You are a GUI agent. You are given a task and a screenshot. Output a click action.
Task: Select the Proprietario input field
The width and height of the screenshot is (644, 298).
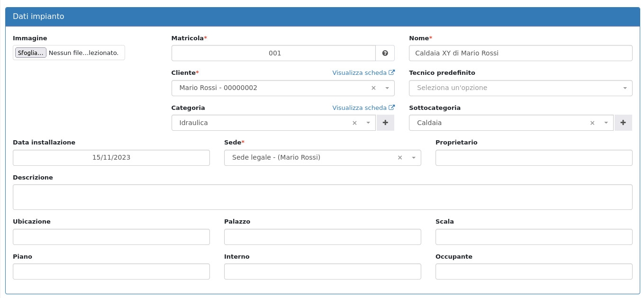pyautogui.click(x=533, y=158)
